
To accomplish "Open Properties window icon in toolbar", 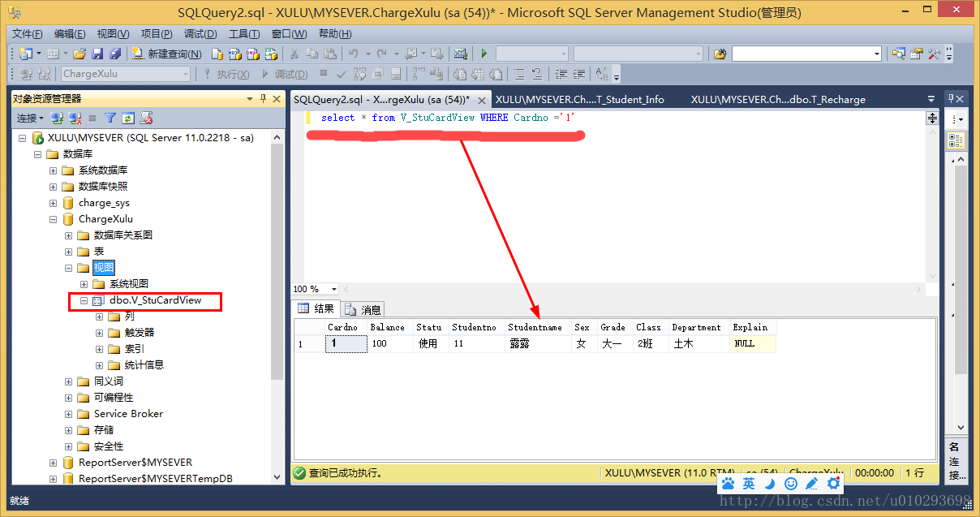I will 916,54.
